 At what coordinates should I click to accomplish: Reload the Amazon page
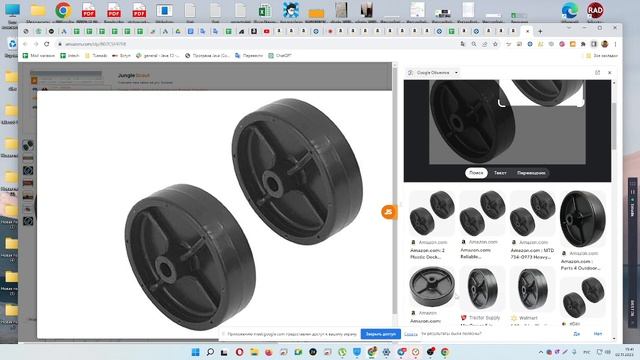pos(47,44)
